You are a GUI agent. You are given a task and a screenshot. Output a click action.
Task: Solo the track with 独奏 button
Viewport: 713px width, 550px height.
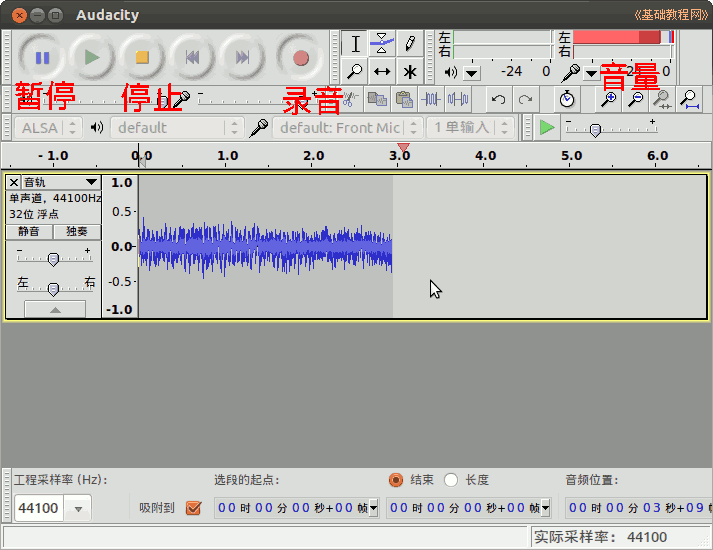(x=77, y=231)
